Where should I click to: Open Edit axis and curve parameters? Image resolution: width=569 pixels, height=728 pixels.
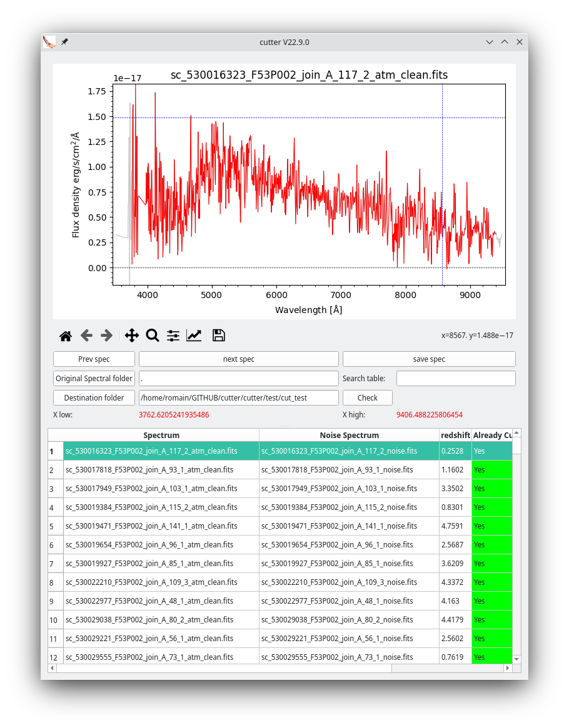[x=194, y=336]
